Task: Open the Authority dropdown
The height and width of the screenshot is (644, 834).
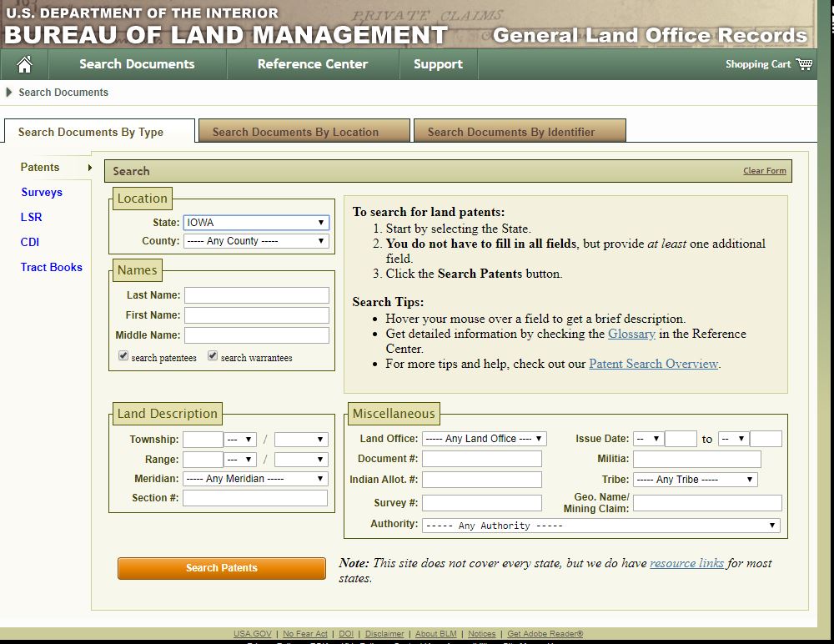Action: (x=601, y=526)
